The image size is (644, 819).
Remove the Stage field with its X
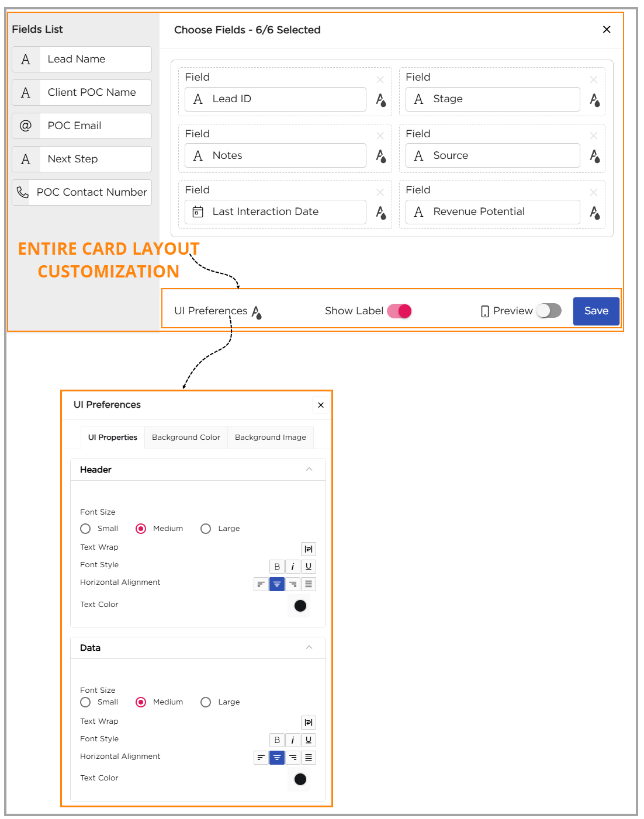pyautogui.click(x=593, y=79)
